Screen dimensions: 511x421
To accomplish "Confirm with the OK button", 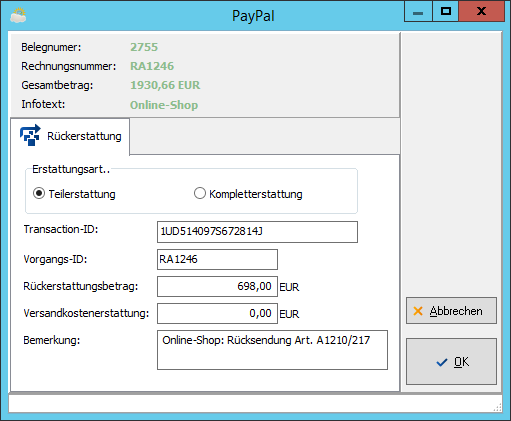I will coord(451,362).
